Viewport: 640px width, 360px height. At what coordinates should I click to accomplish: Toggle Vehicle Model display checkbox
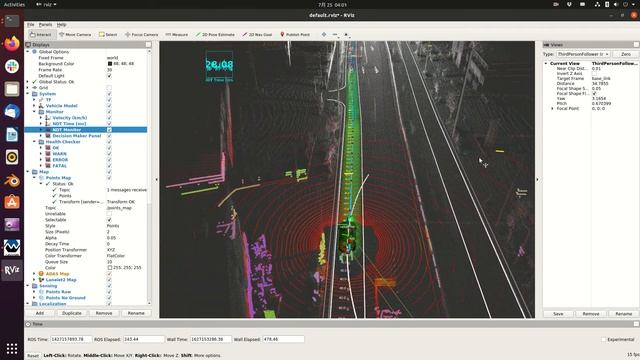(x=109, y=106)
